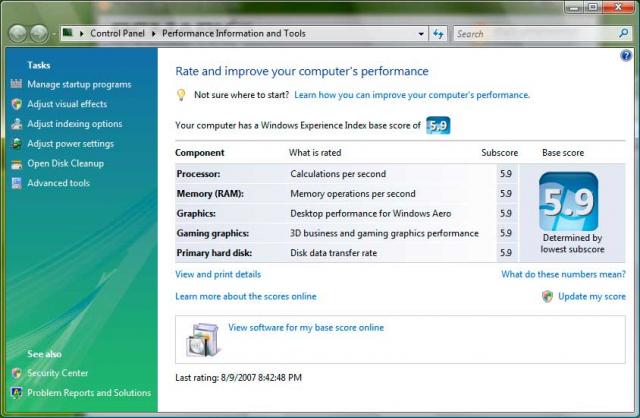Open Problem Reports and Solutions link
640x418 pixels.
click(x=89, y=393)
